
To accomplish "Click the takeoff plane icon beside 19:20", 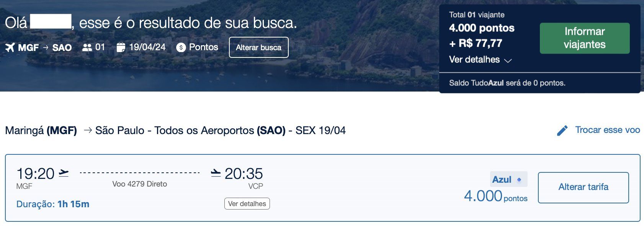I will click(x=64, y=173).
